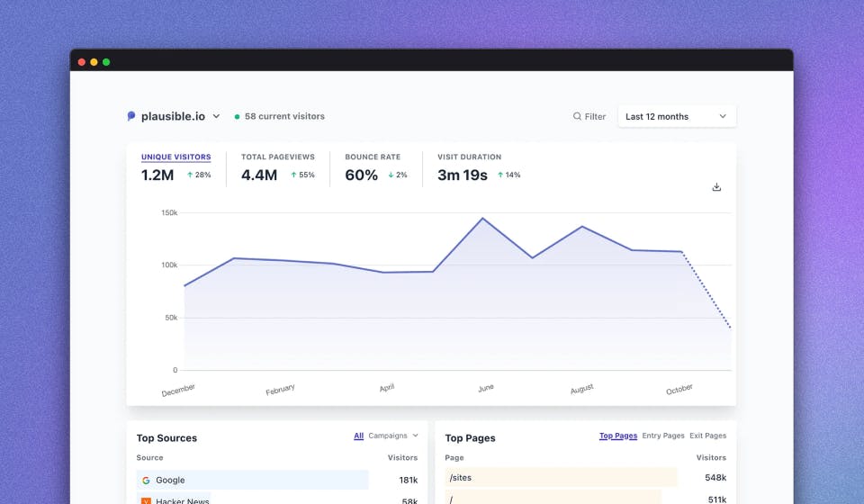Show Bounce Rate on the graph
The image size is (864, 504).
(x=373, y=157)
